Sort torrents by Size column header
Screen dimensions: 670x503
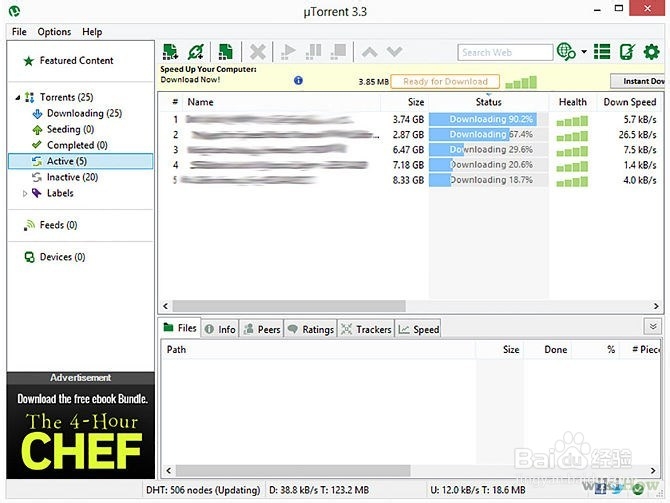405,102
